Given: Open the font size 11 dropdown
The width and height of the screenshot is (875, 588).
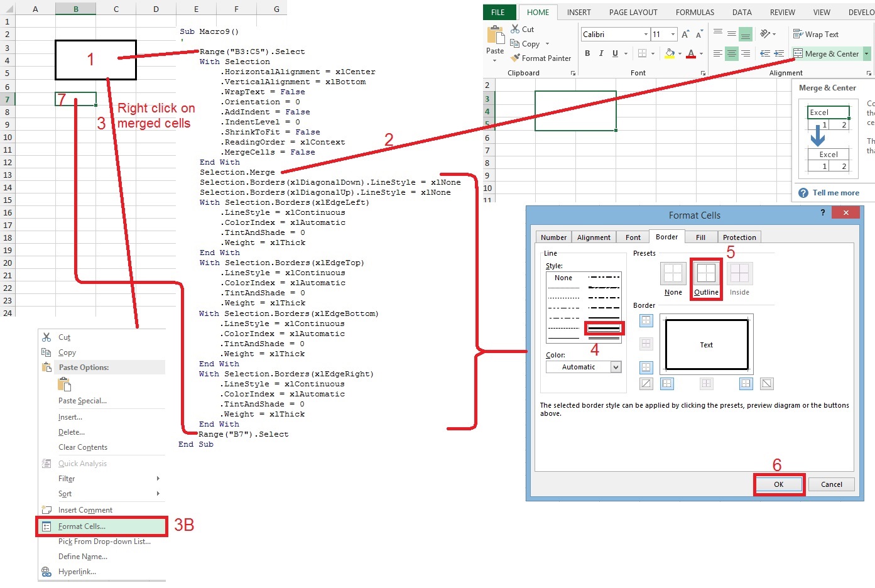Looking at the screenshot, I should 673,35.
